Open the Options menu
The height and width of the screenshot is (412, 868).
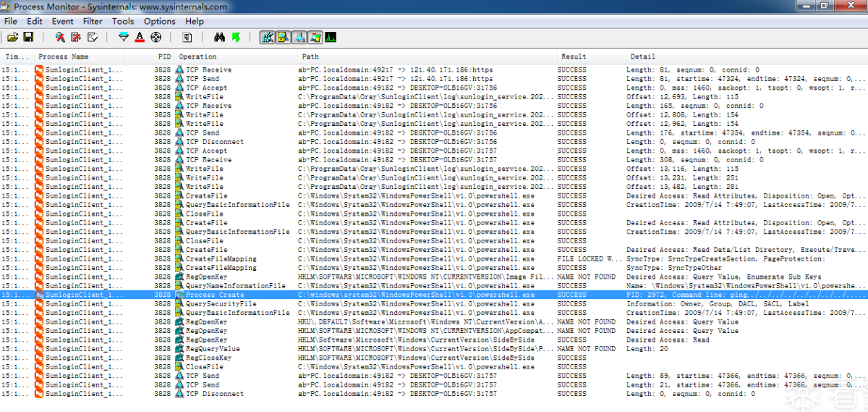160,21
